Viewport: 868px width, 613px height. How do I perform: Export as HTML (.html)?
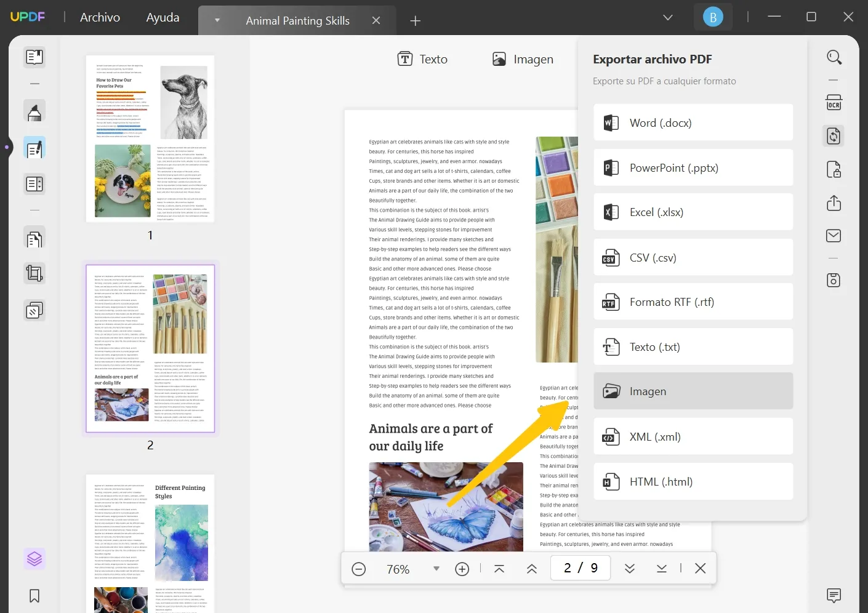[x=693, y=481]
